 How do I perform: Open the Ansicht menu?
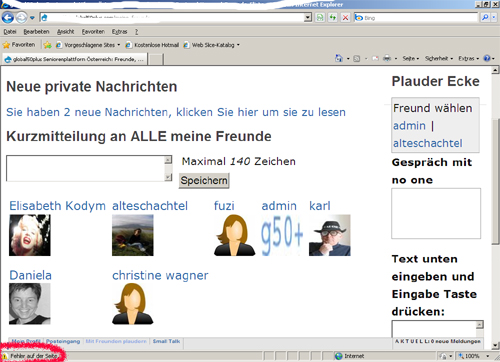pyautogui.click(x=65, y=32)
